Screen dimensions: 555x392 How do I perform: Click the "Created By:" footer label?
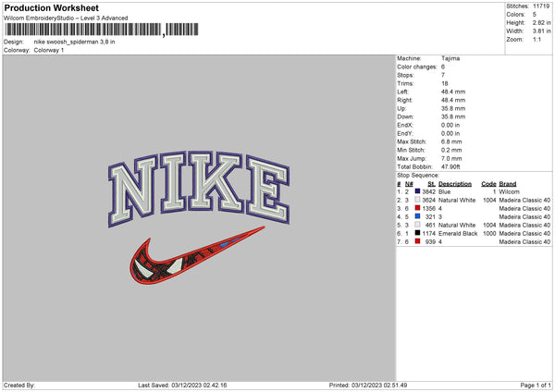coord(19,385)
